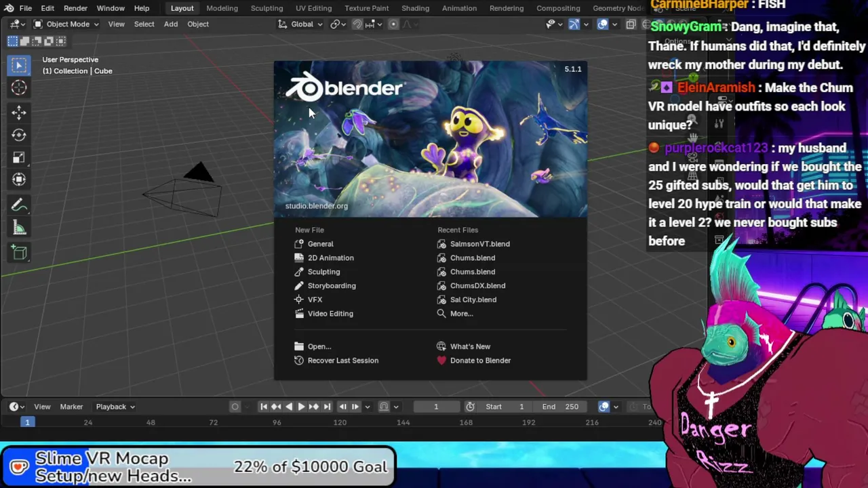Viewport: 868px width, 488px height.
Task: Click the Recover Last Session clock icon
Action: pos(299,361)
